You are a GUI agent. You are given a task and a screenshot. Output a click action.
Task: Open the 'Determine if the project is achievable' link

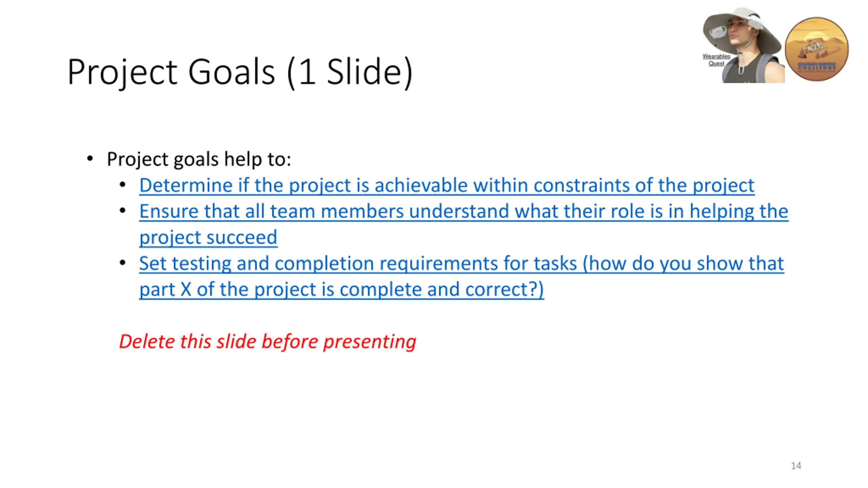pyautogui.click(x=447, y=185)
